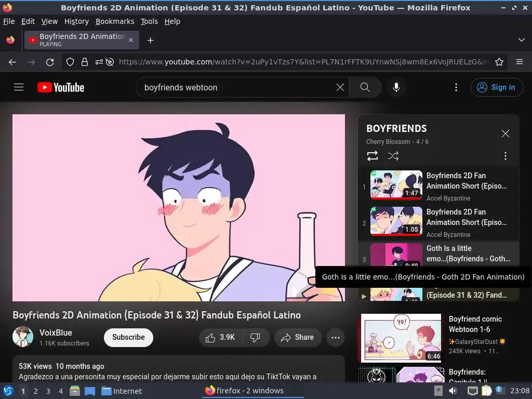Open more actions ellipsis below the video
The image size is (532, 399).
click(335, 337)
